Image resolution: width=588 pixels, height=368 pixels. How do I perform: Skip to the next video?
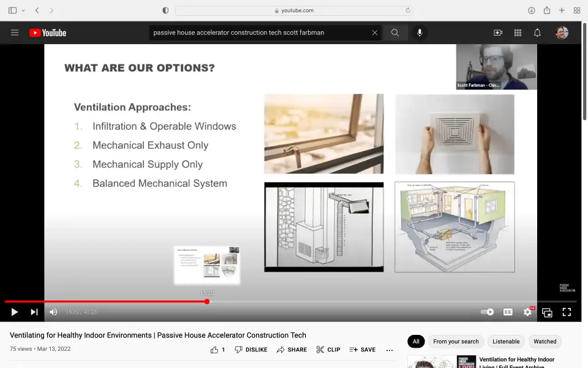[x=34, y=312]
